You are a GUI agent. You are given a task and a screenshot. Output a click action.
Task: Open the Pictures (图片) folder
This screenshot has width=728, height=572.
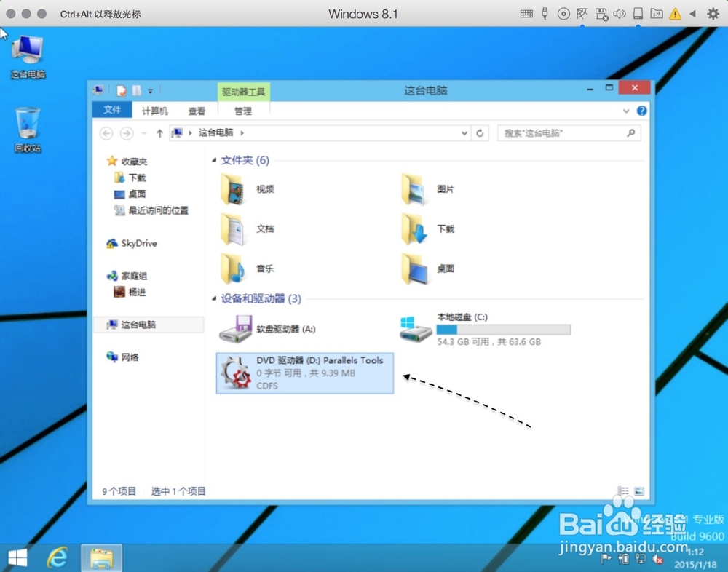(x=428, y=189)
